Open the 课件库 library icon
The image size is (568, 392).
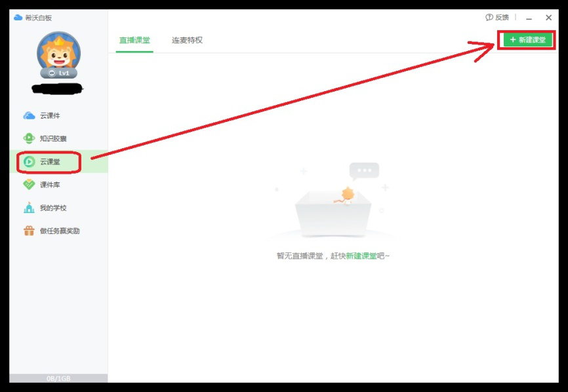click(x=29, y=185)
